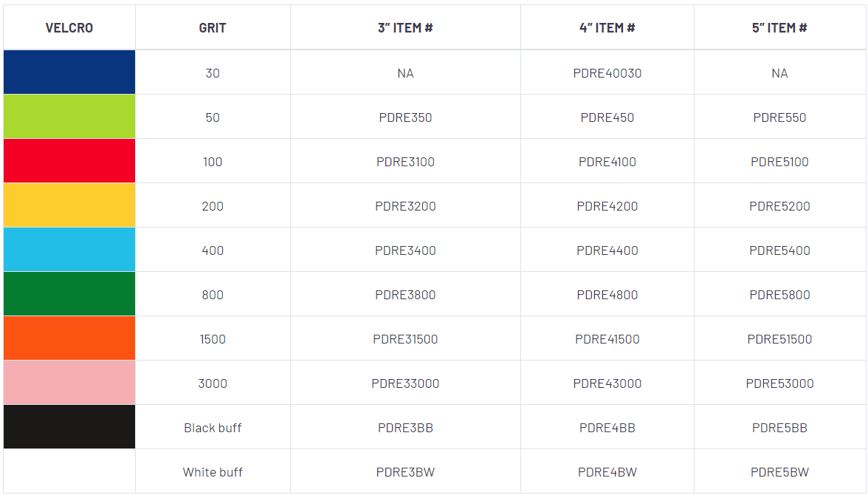Select the lime green 50 grit swatch
The width and height of the screenshot is (868, 495).
point(69,117)
